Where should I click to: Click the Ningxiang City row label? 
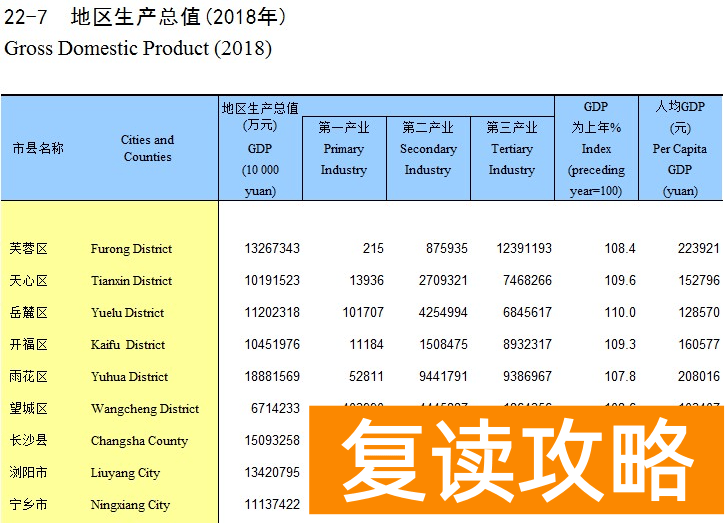130,505
